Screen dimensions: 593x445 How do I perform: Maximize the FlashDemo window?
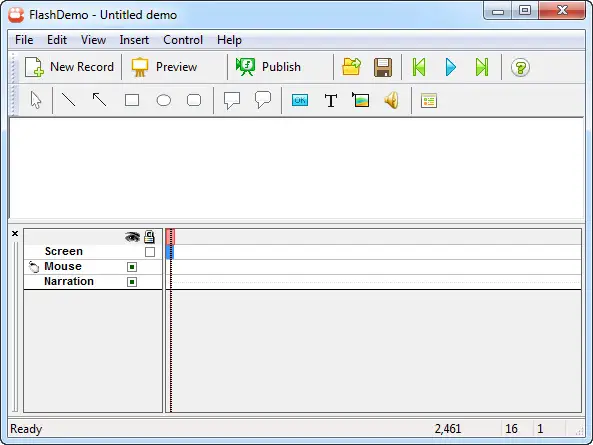point(525,11)
